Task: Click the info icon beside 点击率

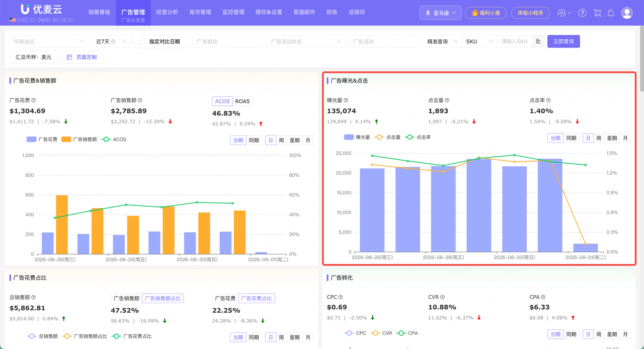Action: click(x=548, y=100)
